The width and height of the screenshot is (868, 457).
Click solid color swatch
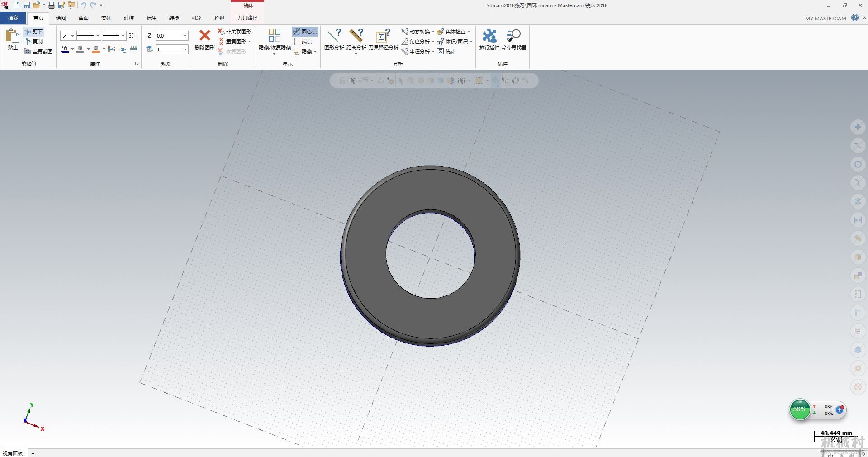coord(80,49)
